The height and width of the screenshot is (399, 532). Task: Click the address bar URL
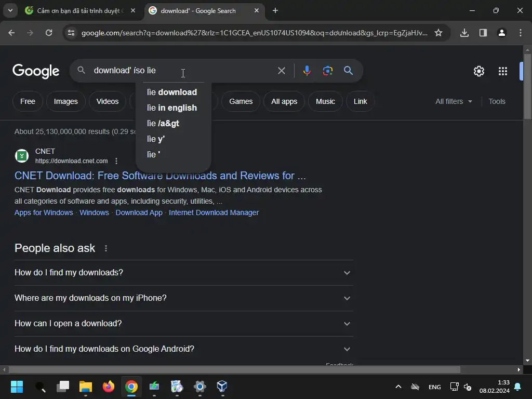(255, 33)
